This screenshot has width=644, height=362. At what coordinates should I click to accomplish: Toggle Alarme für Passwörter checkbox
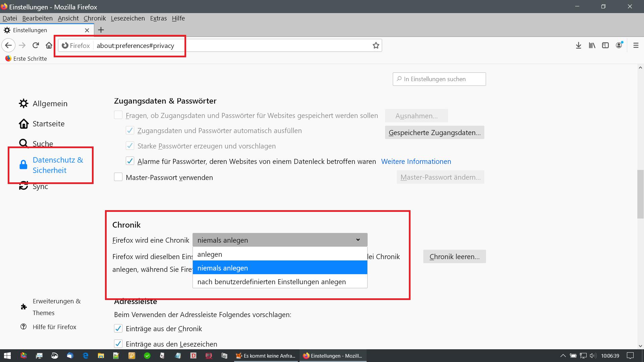[130, 161]
